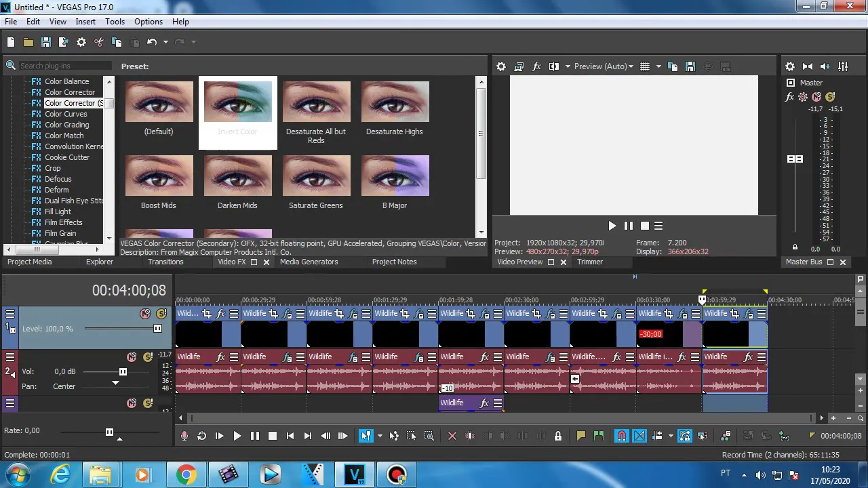Image resolution: width=868 pixels, height=488 pixels.
Task: Open audio track 2 hamburger menu
Action: (10, 357)
